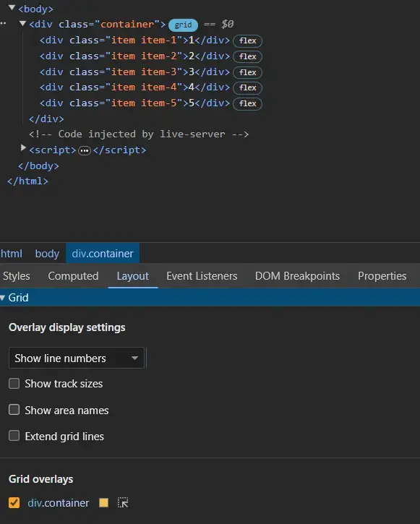
Task: Open div.container overlay color swatch
Action: 103,502
